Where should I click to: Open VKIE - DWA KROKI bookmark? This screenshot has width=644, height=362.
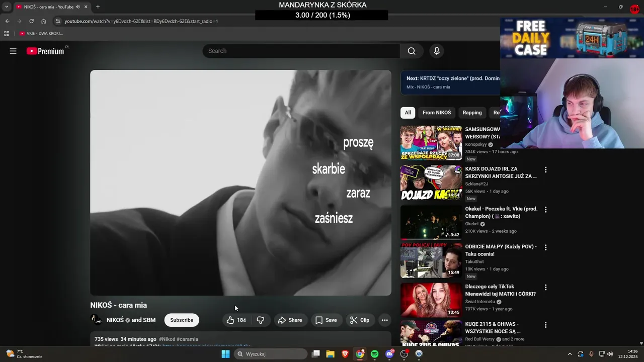coord(41,34)
